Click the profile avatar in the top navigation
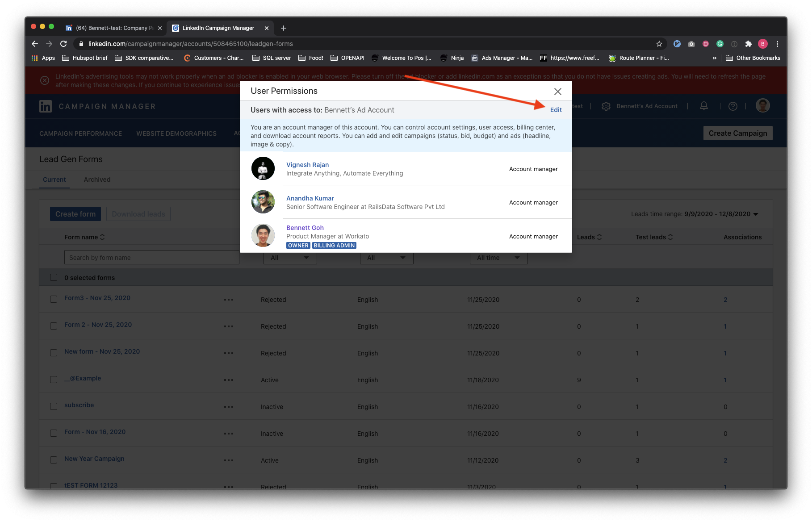The height and width of the screenshot is (522, 812). click(763, 105)
